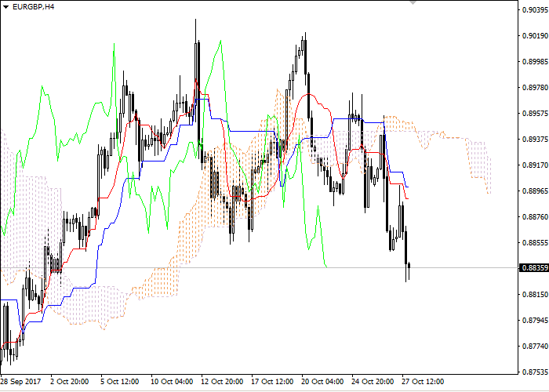Click the 24 Oct 20:00 time label
The width and height of the screenshot is (549, 392).
coord(373,382)
